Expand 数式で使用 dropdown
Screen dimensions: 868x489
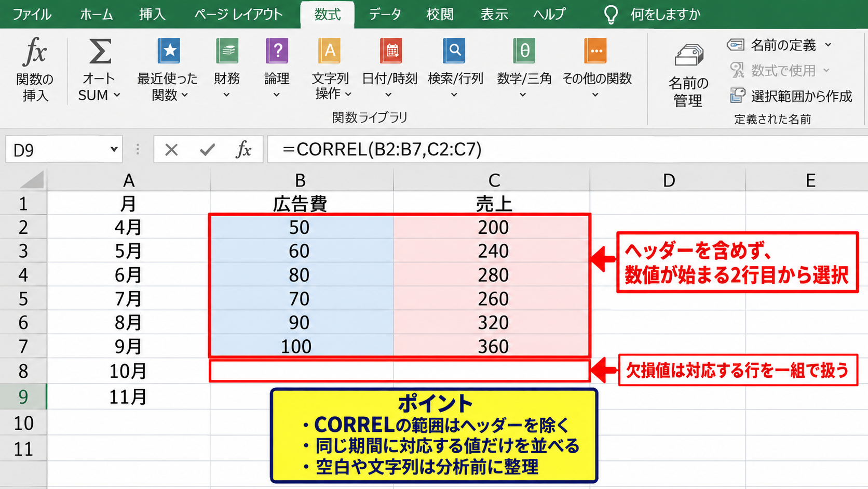pos(826,70)
